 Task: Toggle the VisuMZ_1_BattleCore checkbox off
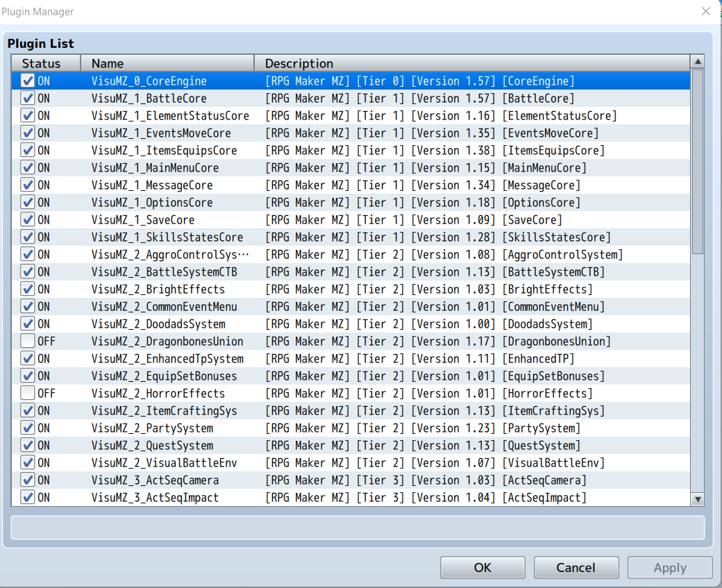(28, 98)
